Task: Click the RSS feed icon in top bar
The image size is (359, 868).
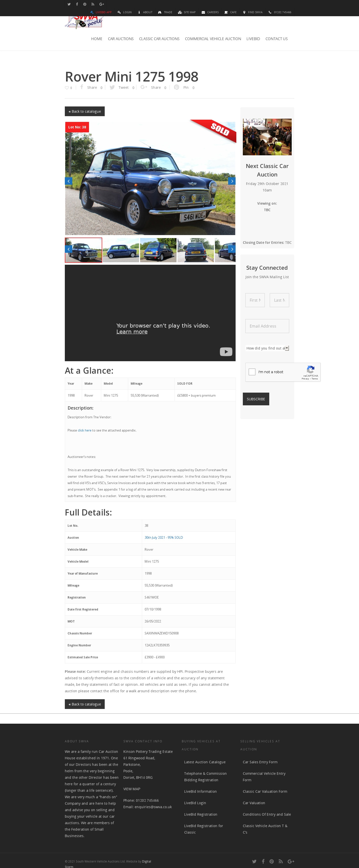Action: pyautogui.click(x=93, y=4)
